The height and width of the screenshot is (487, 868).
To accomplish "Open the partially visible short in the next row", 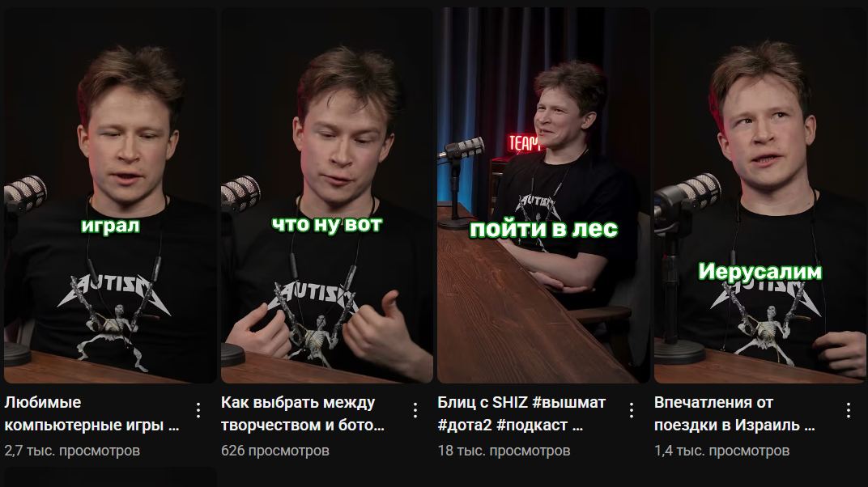I will tap(111, 477).
